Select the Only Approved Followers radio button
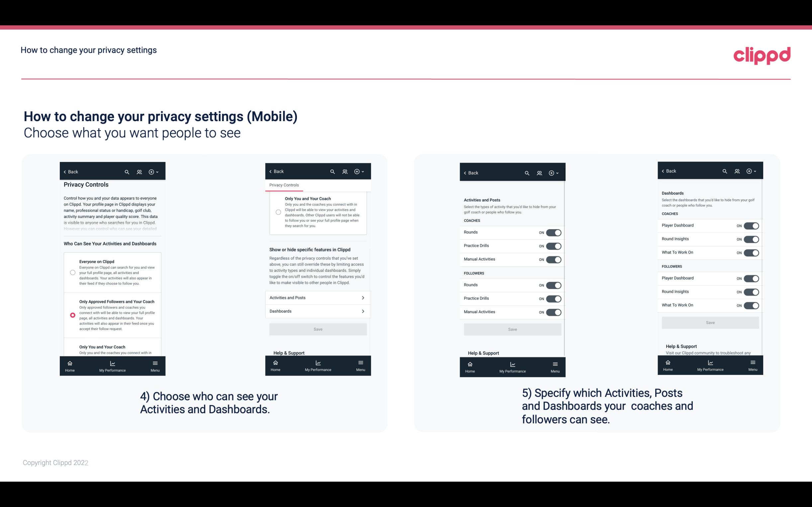Viewport: 812px width, 507px height. [x=72, y=315]
